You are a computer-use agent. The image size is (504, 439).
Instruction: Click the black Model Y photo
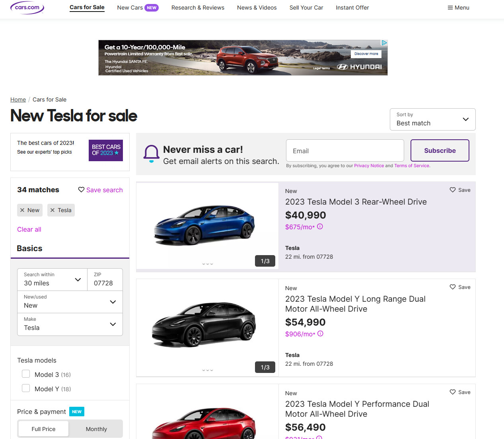[207, 328]
